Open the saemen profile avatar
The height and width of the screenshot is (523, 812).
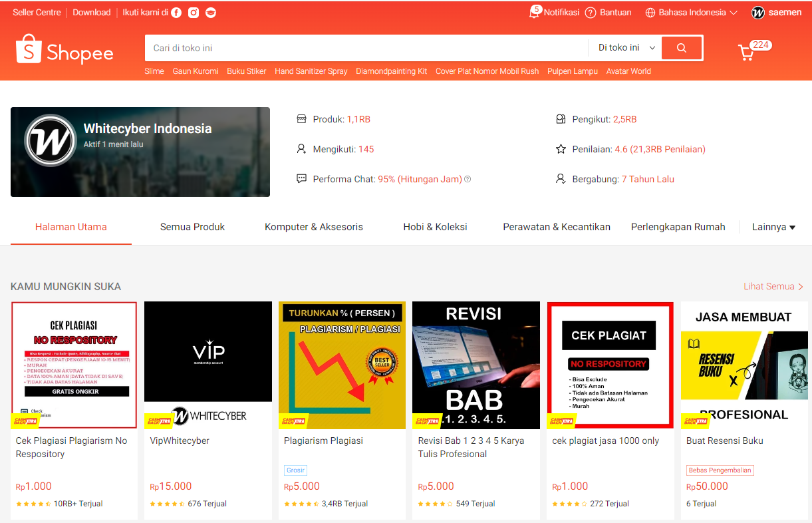tap(758, 13)
